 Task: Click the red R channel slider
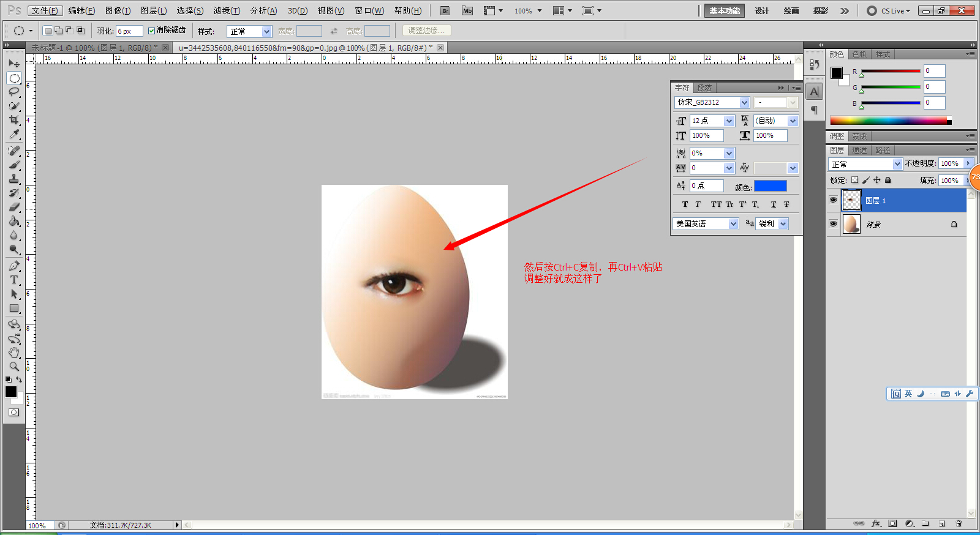click(891, 71)
